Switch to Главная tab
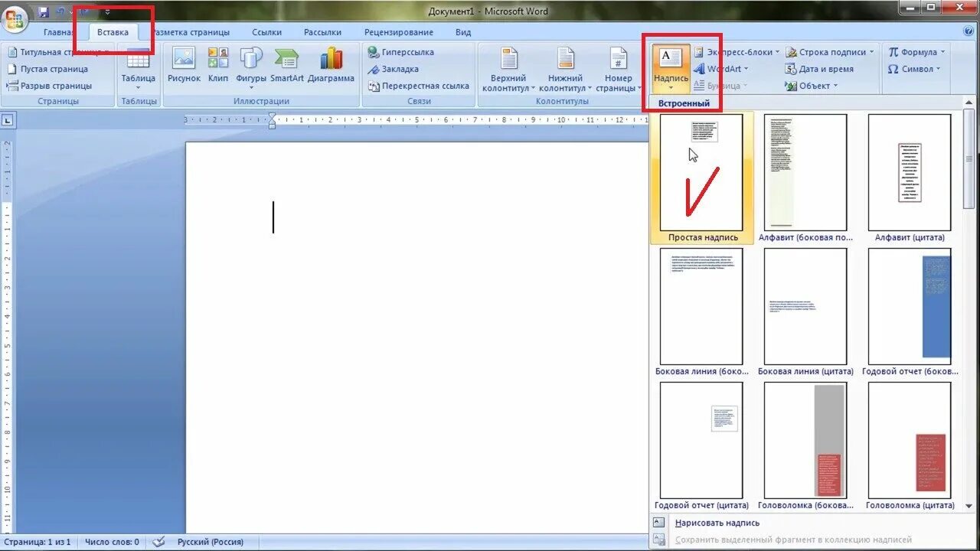Image resolution: width=980 pixels, height=551 pixels. click(x=58, y=32)
